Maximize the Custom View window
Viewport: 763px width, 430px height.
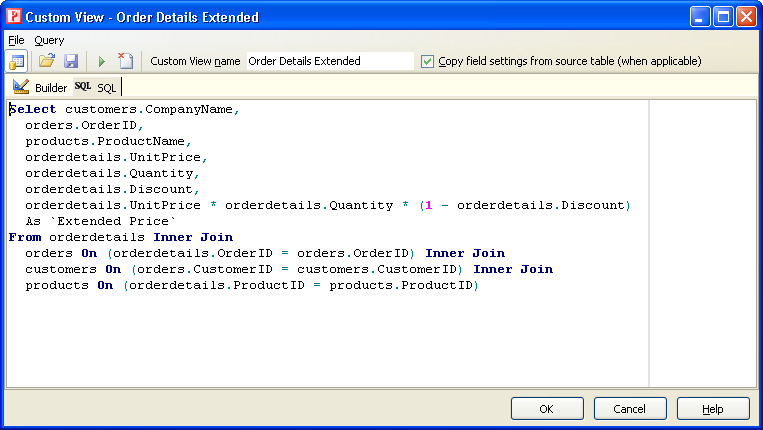click(x=723, y=17)
